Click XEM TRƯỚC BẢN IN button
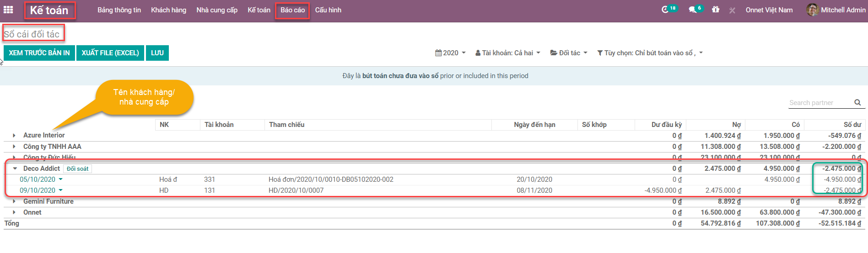868x253 pixels. (x=39, y=53)
